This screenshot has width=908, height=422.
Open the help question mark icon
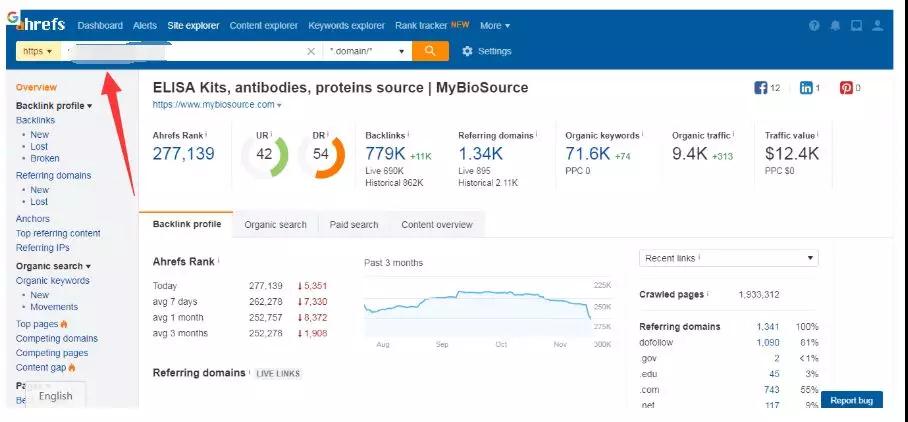[x=813, y=25]
